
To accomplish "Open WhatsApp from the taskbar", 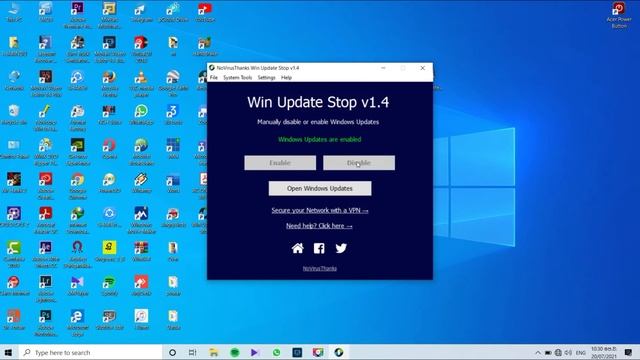I will pos(276,352).
